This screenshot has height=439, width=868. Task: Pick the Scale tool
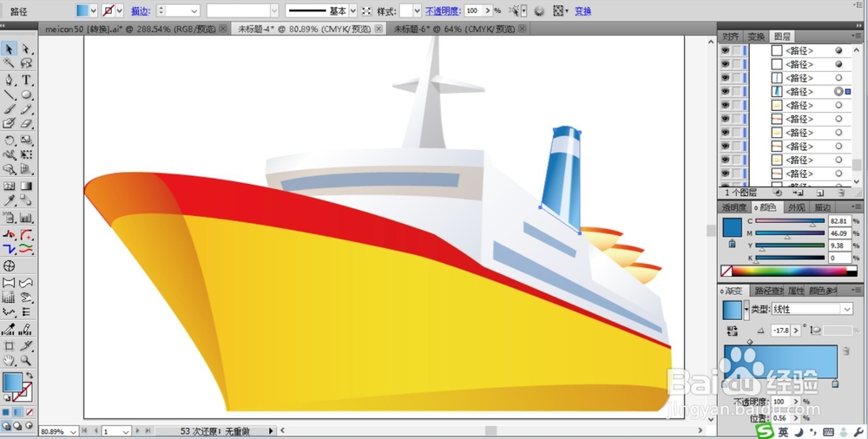(x=26, y=140)
